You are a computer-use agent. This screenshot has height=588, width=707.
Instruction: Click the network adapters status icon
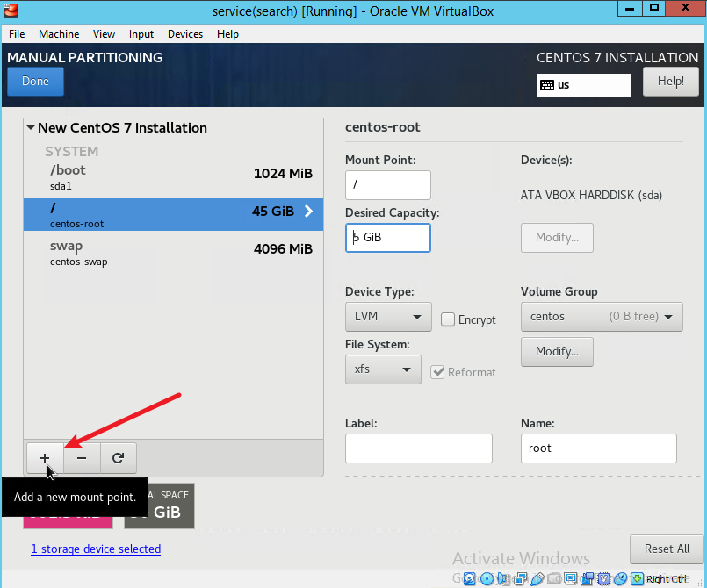tap(521, 578)
